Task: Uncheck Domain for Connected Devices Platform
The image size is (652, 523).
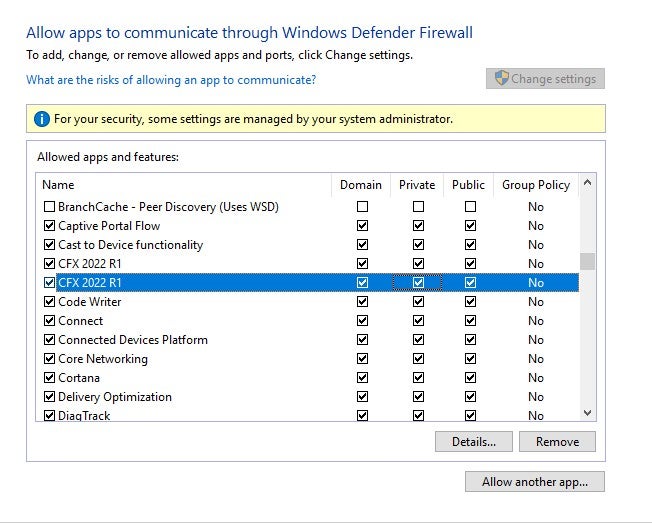Action: [363, 340]
